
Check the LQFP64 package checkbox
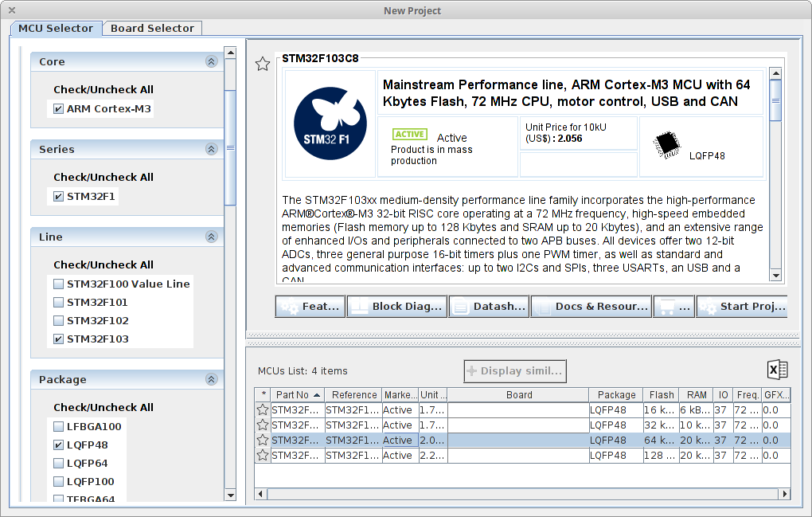pos(59,463)
